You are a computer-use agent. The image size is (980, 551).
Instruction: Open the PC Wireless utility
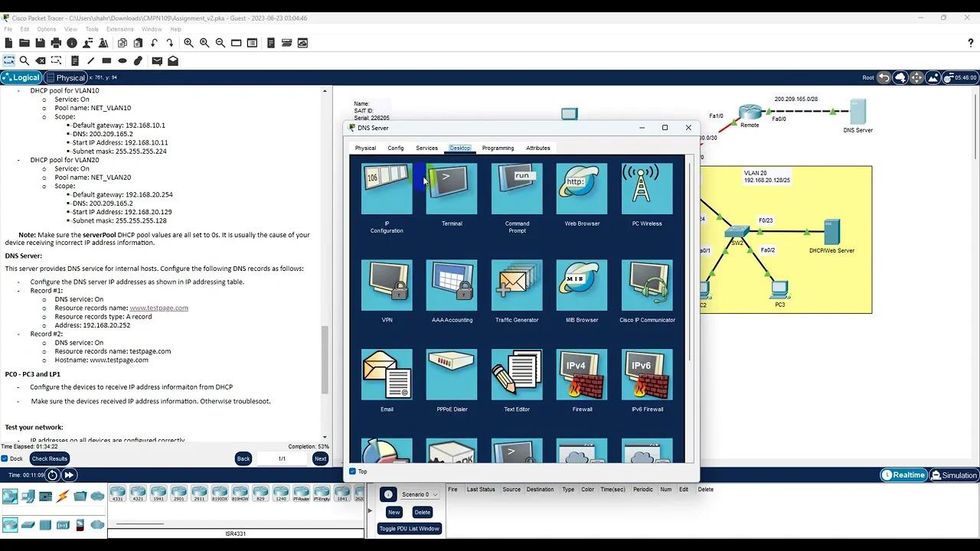coord(647,188)
